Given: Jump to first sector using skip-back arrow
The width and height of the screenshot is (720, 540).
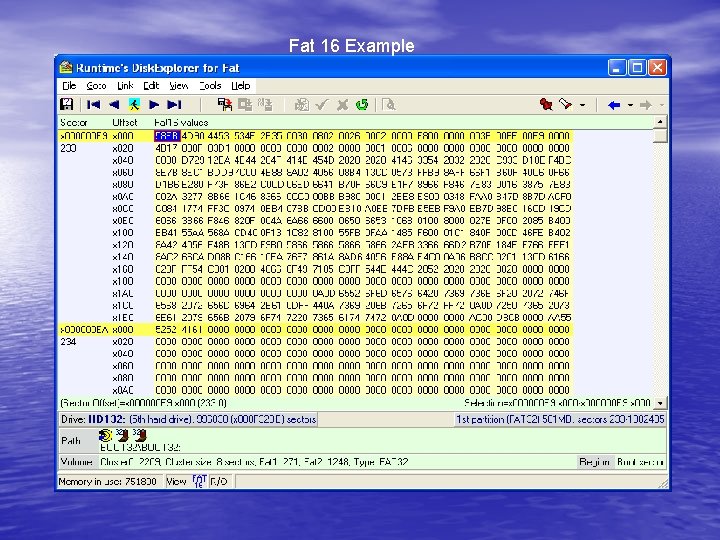Looking at the screenshot, I should coord(93,105).
